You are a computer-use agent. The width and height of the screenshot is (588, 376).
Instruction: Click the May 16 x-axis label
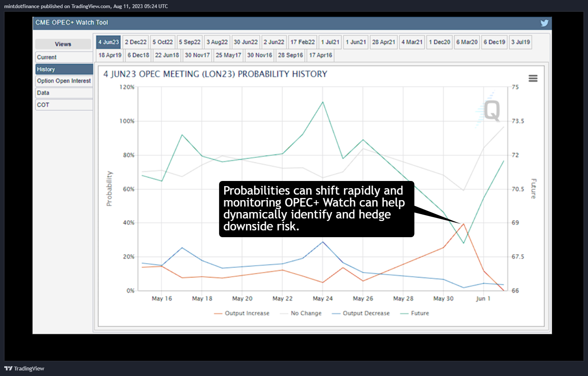click(x=162, y=299)
